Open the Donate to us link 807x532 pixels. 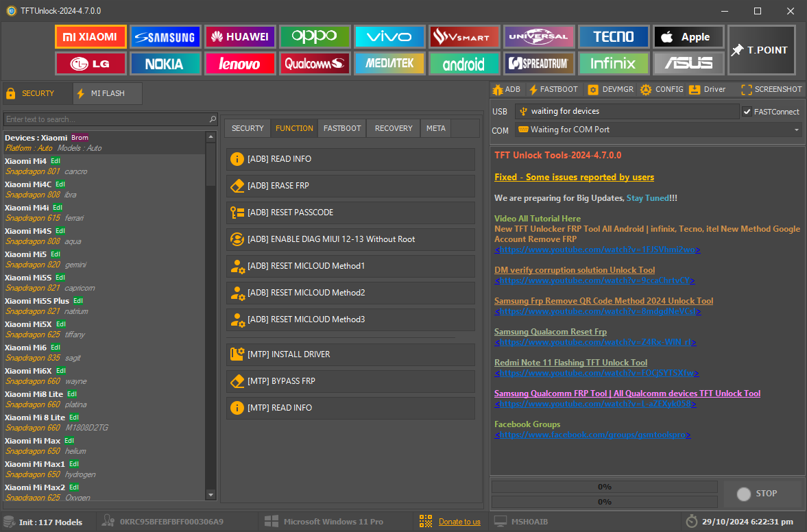click(x=459, y=522)
